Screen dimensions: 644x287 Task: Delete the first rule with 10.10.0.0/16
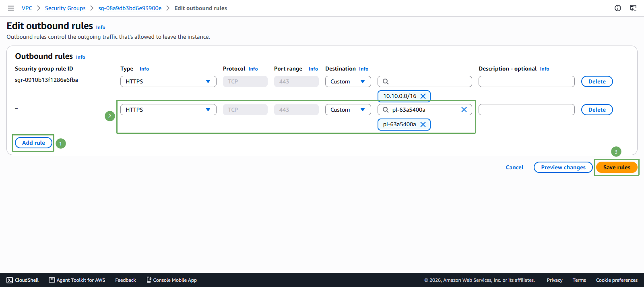(597, 81)
